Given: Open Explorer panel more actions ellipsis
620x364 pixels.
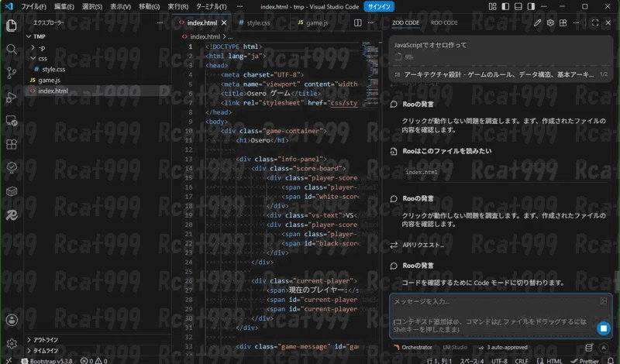Looking at the screenshot, I should 160,23.
